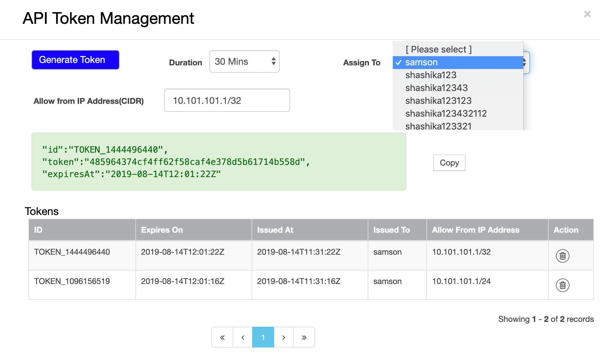Close the API Token Management dialog
This screenshot has height=364, width=600.
[x=587, y=14]
